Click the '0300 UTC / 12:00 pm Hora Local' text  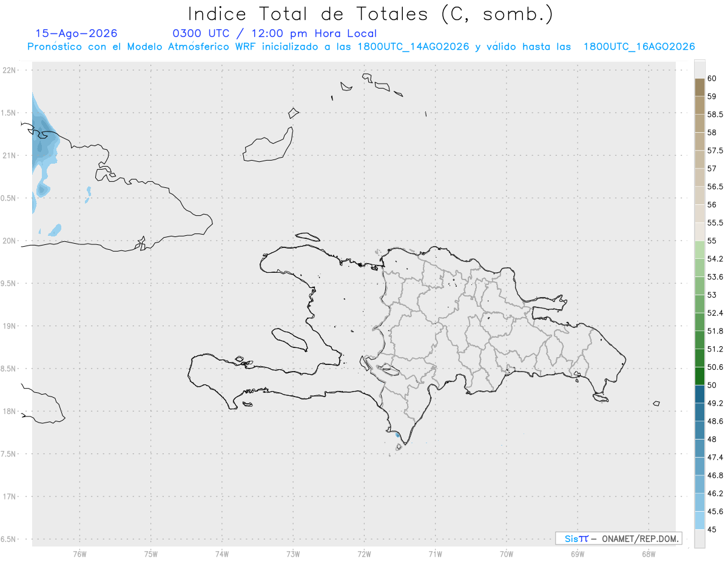coord(274,33)
